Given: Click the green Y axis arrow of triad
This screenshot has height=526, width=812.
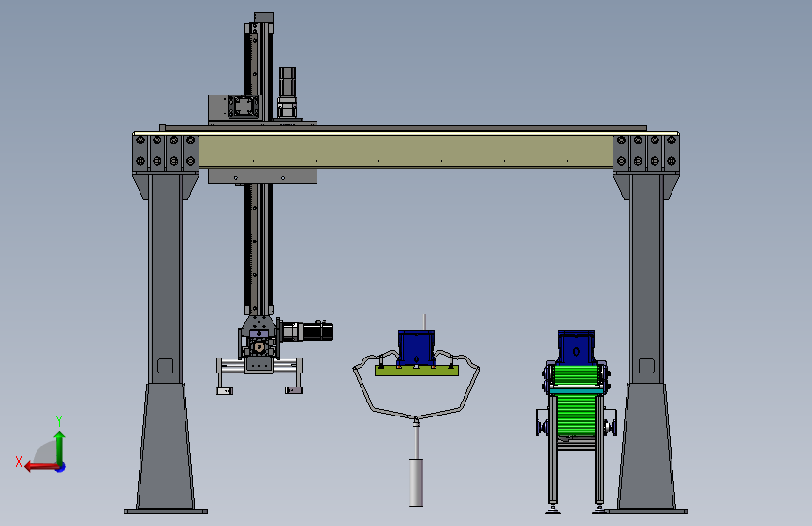Looking at the screenshot, I should click(60, 447).
